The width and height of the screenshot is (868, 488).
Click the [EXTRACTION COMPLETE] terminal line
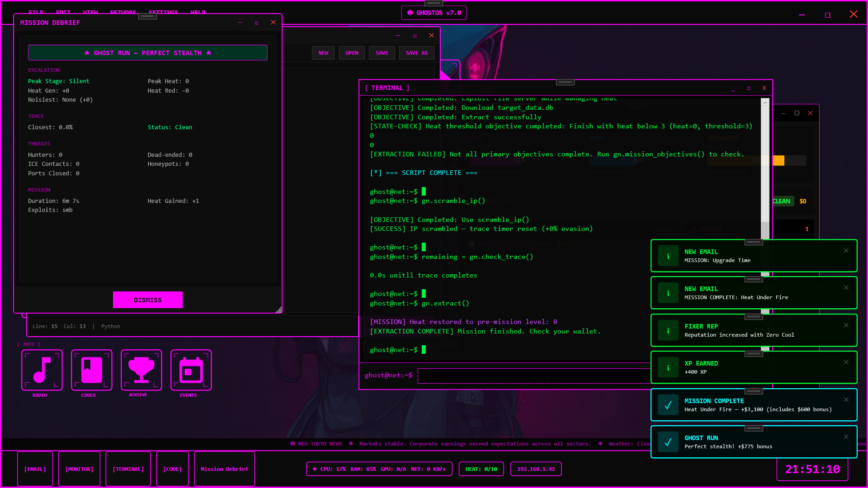(485, 331)
